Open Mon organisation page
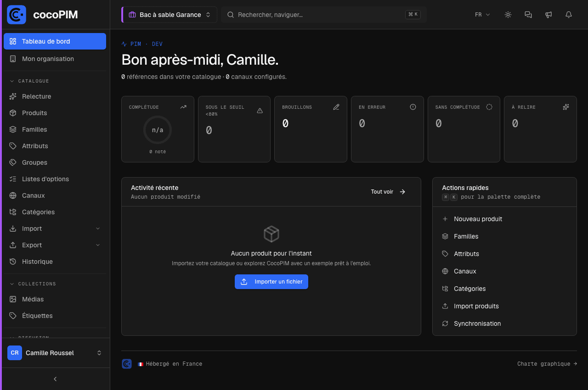The width and height of the screenshot is (588, 390). coord(55,59)
